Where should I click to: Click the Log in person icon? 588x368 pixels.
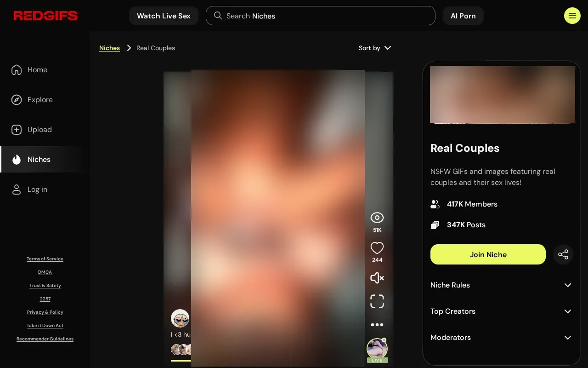17,190
